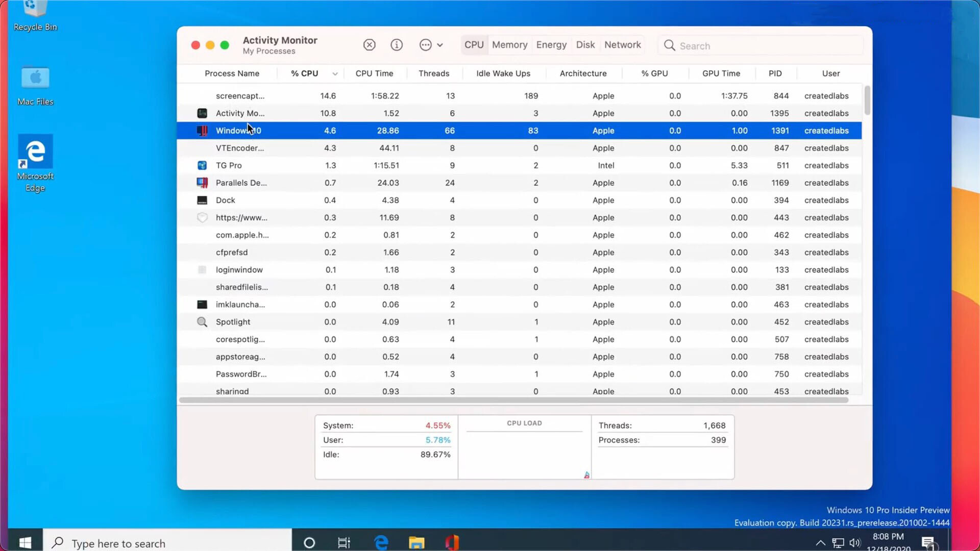The image size is (980, 551).
Task: Click the quit process (X) icon
Action: tap(369, 45)
